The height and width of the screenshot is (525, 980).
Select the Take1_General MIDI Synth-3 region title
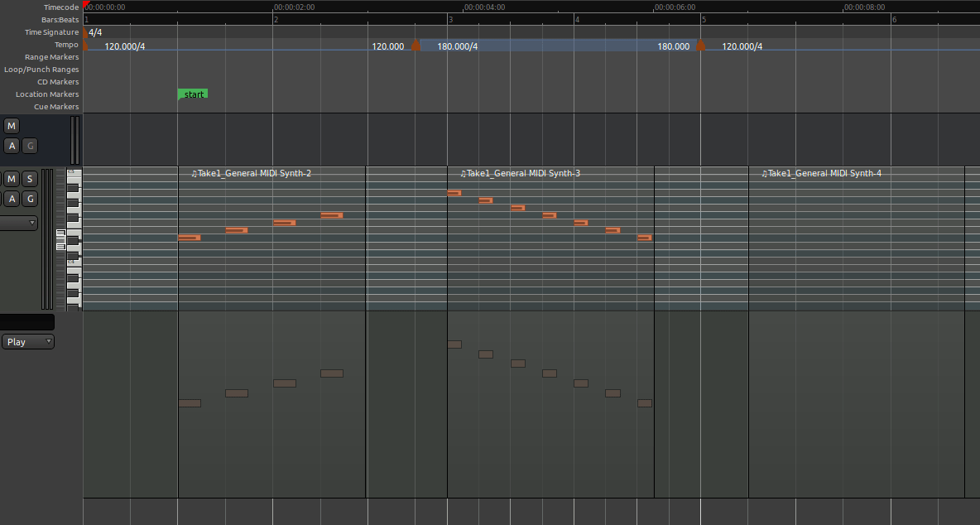pyautogui.click(x=520, y=174)
